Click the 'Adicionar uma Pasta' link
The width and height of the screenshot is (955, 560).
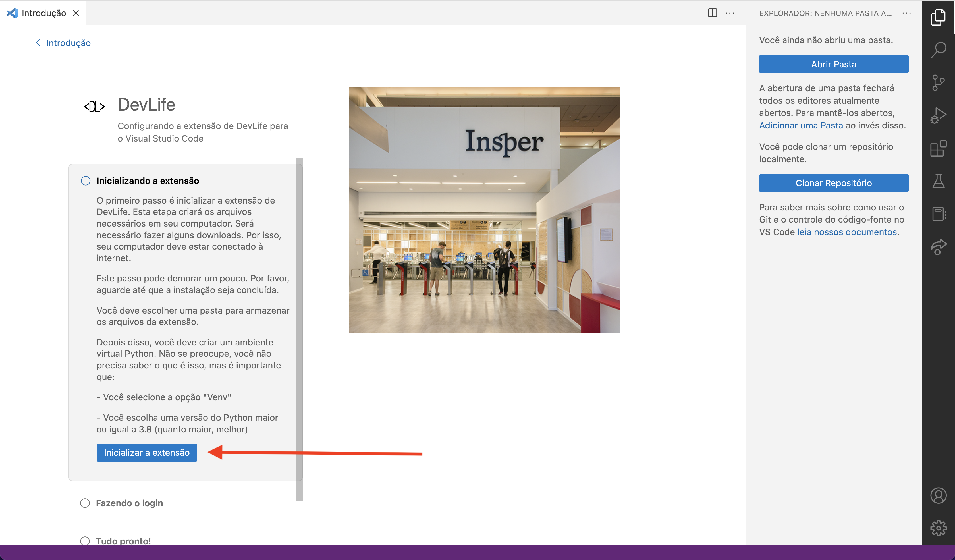pos(801,125)
